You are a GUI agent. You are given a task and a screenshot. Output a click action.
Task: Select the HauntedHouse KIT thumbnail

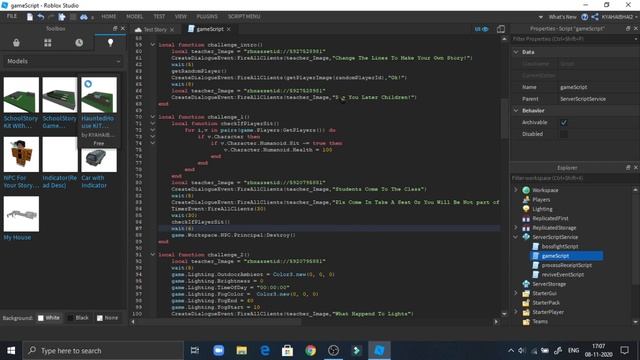[99, 95]
